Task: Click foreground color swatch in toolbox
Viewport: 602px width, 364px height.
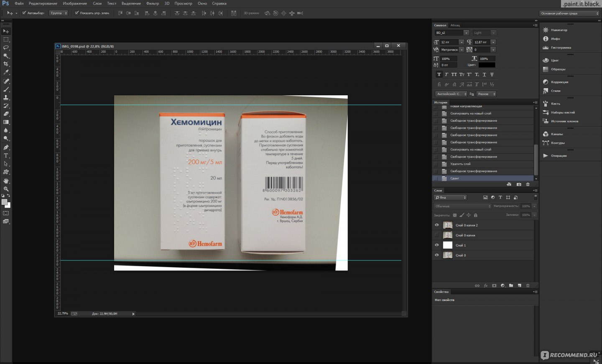Action: [4, 202]
